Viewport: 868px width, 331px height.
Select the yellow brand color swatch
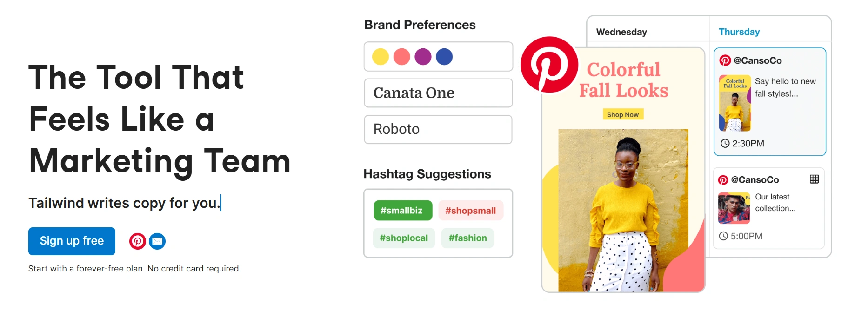pyautogui.click(x=381, y=57)
